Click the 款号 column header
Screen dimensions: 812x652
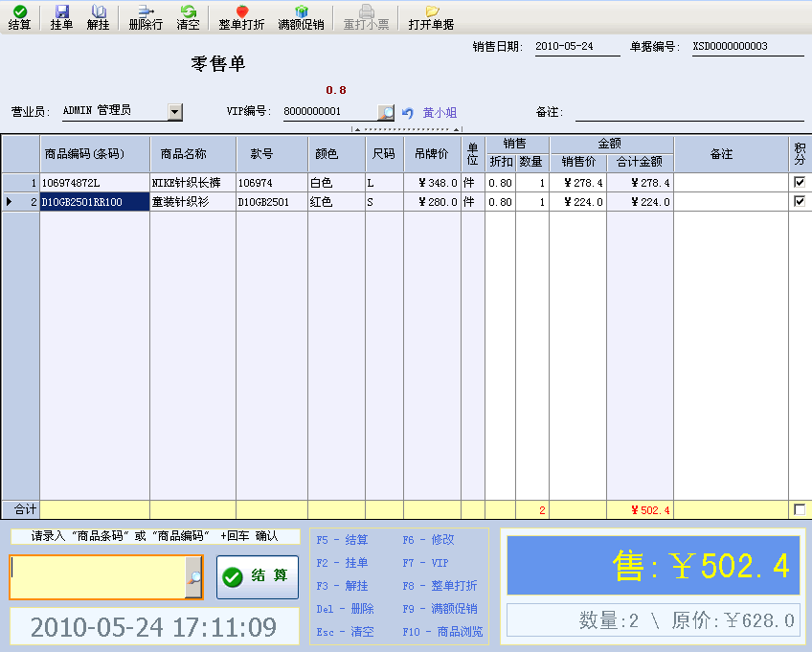click(272, 154)
